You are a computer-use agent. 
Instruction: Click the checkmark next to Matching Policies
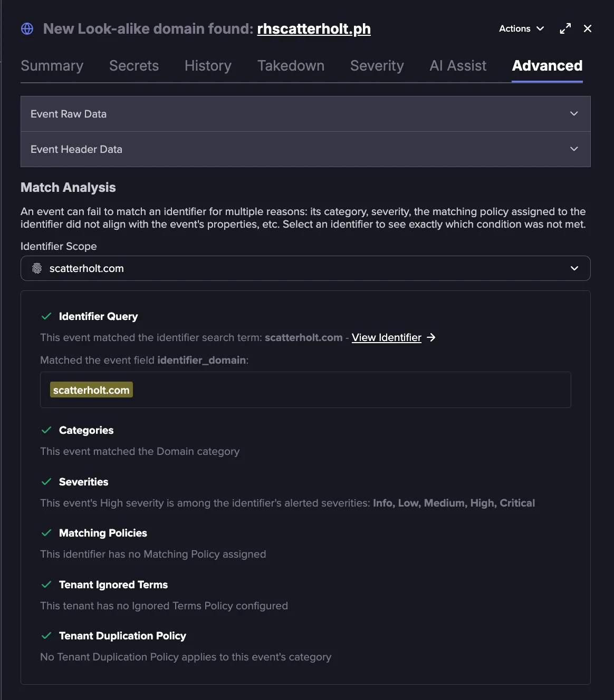46,533
